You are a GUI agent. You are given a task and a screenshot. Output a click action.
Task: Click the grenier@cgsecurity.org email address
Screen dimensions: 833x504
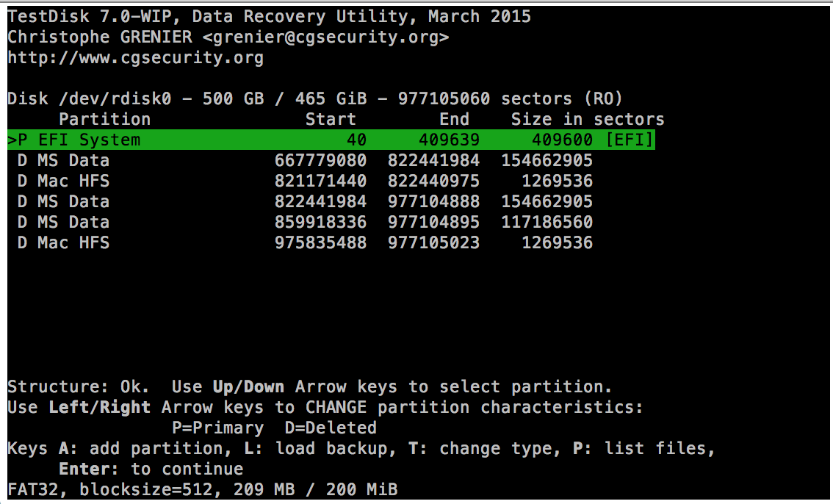pyautogui.click(x=325, y=37)
